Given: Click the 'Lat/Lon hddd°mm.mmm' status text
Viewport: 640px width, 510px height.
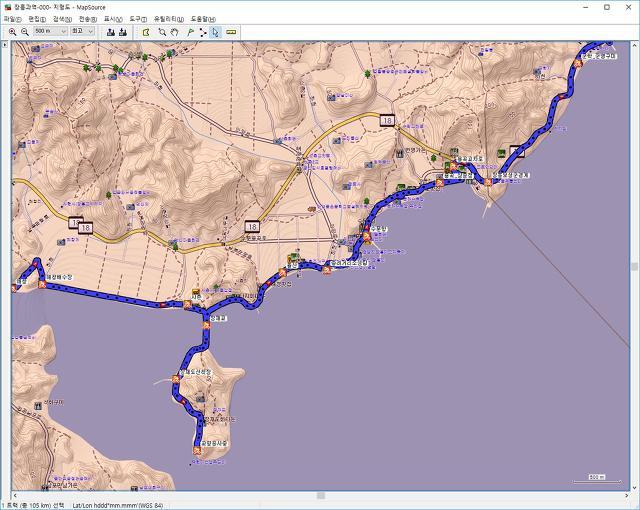Looking at the screenshot, I should 118,506.
